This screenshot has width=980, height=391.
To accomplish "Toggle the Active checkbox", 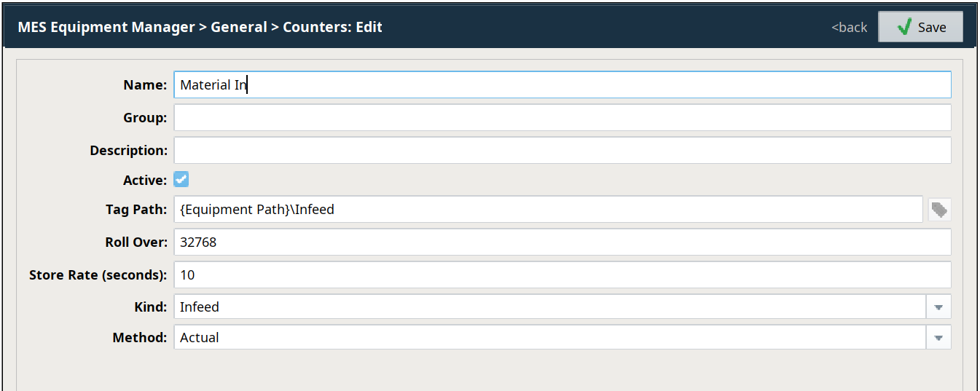I will pos(181,179).
